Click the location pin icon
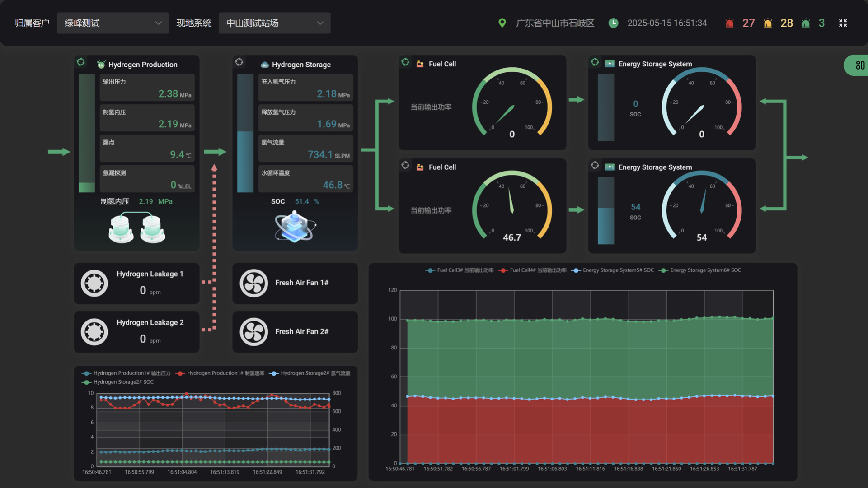This screenshot has height=488, width=868. (x=502, y=23)
